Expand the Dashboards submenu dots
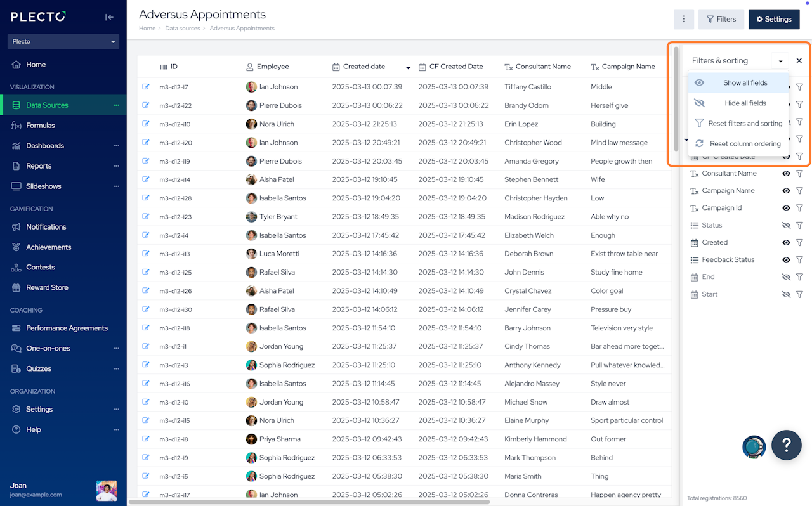 point(116,146)
